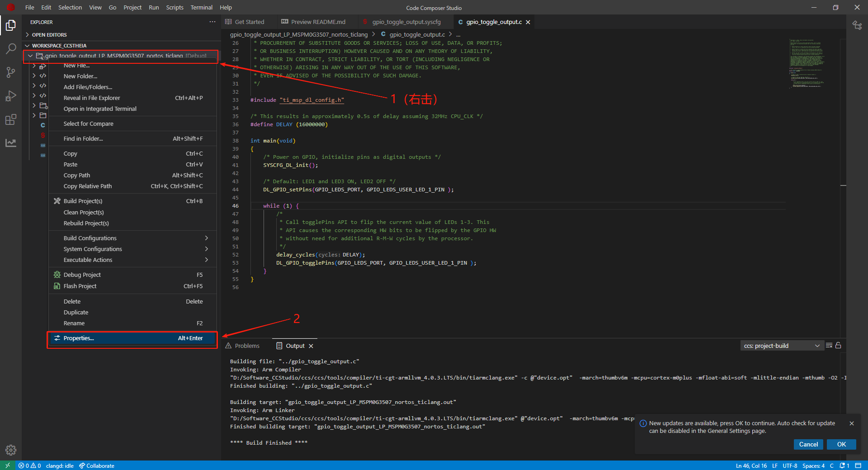
Task: Toggle the Output scroll lock icon
Action: click(838, 346)
